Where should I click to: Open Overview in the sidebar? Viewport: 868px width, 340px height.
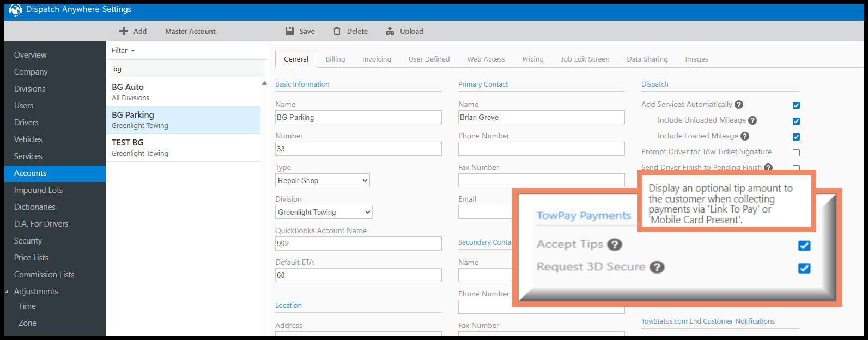[x=55, y=55]
